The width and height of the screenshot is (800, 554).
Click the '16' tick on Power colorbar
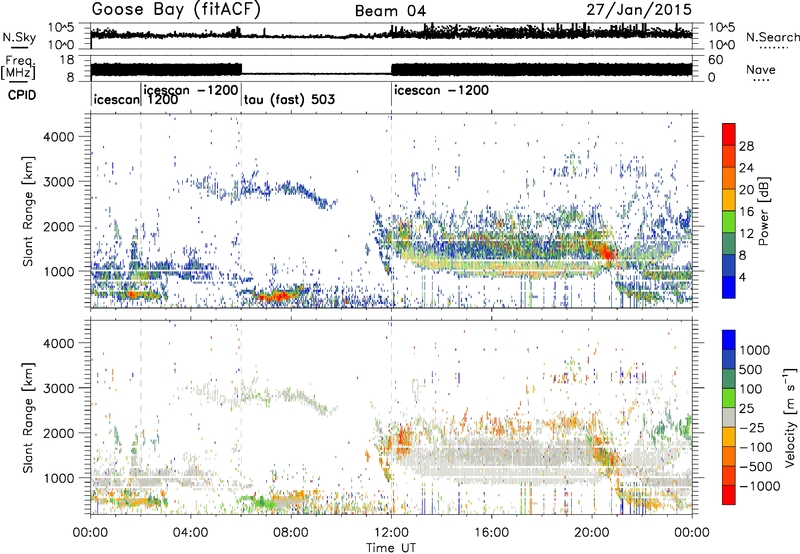(x=746, y=212)
